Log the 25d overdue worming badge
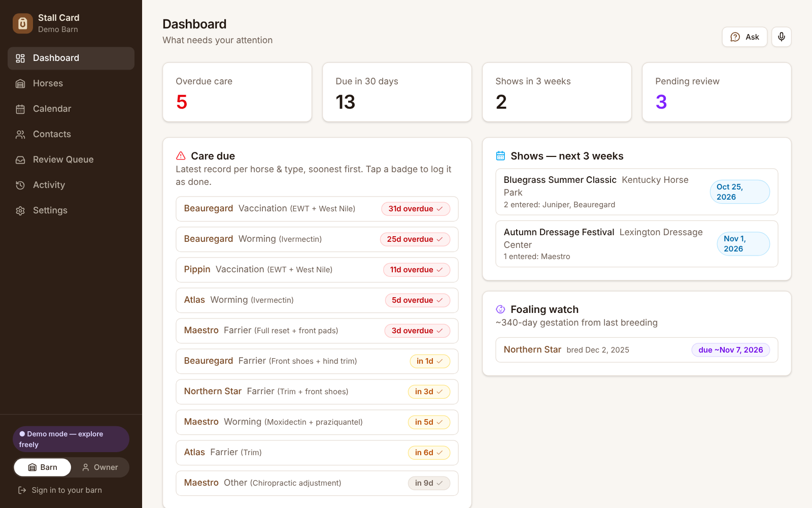The image size is (812, 508). pyautogui.click(x=415, y=239)
